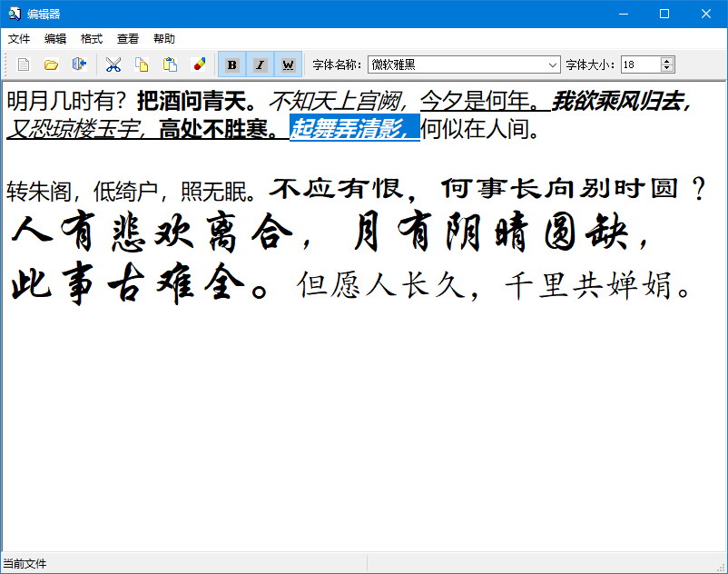The width and height of the screenshot is (728, 574).
Task: Click the text 高处不胜寒
Action: [219, 129]
